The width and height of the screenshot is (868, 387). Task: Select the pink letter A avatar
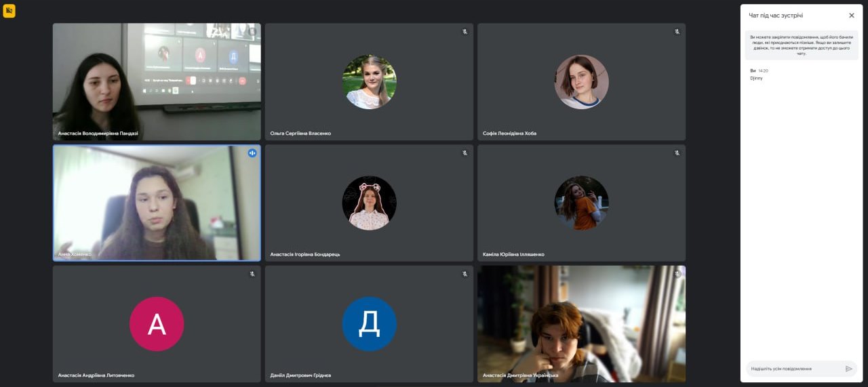[x=157, y=324]
